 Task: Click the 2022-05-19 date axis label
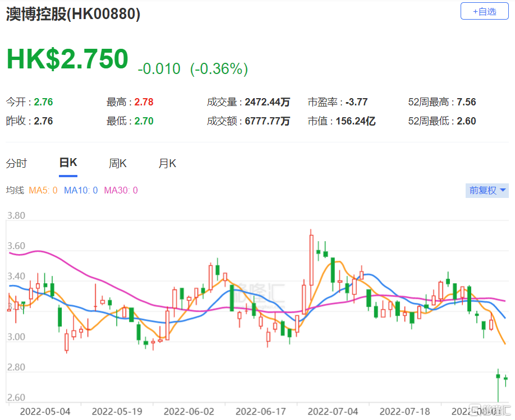click(117, 412)
